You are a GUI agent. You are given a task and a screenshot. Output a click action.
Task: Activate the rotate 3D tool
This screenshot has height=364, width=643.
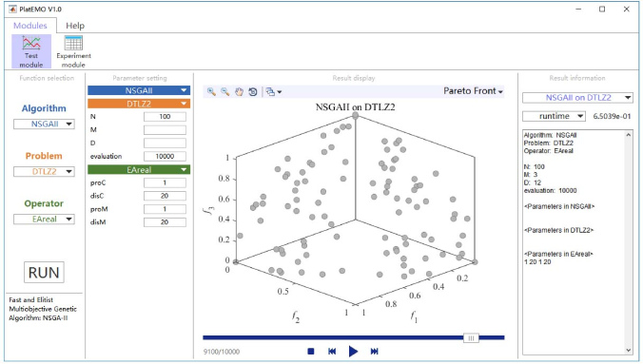click(253, 92)
